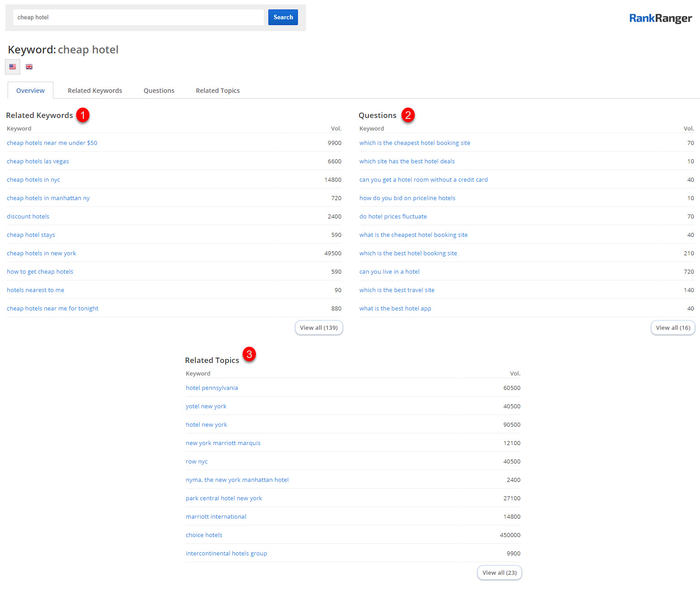Open 'cheap hotels las vegas' keyword link

tap(38, 162)
